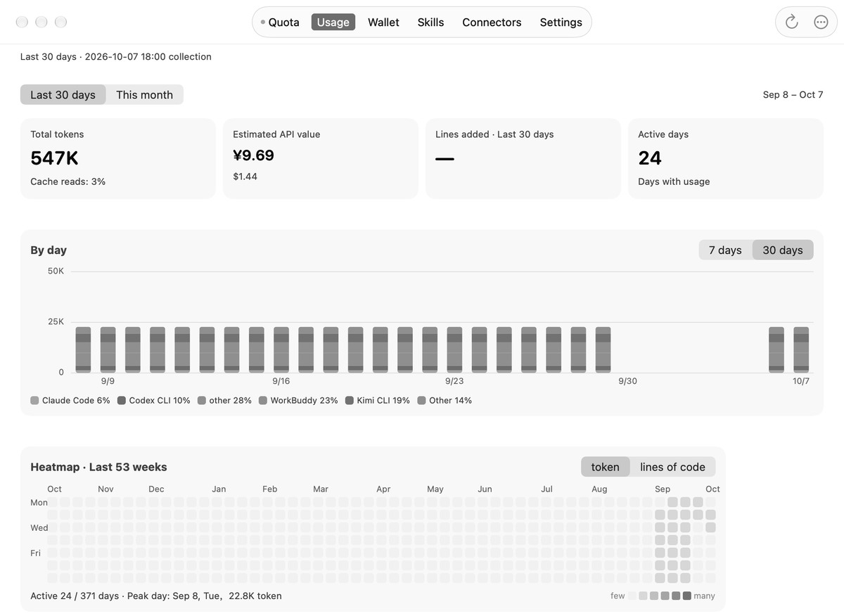The height and width of the screenshot is (616, 844).
Task: Click the By day chart heading
Action: click(49, 250)
